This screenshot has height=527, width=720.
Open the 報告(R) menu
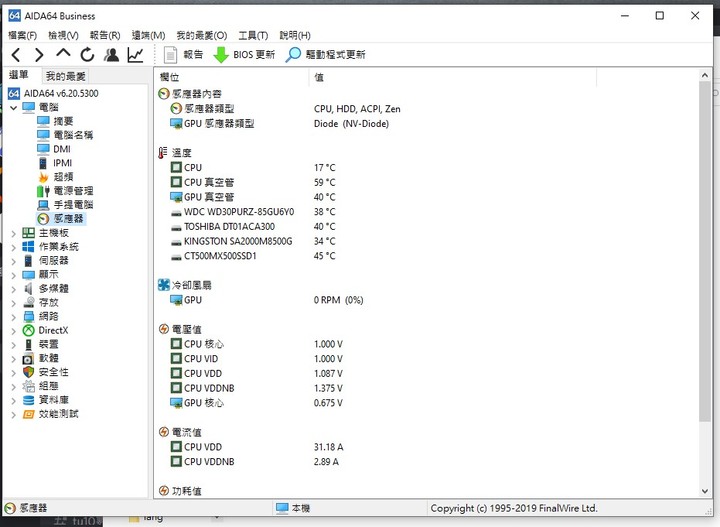(x=105, y=35)
